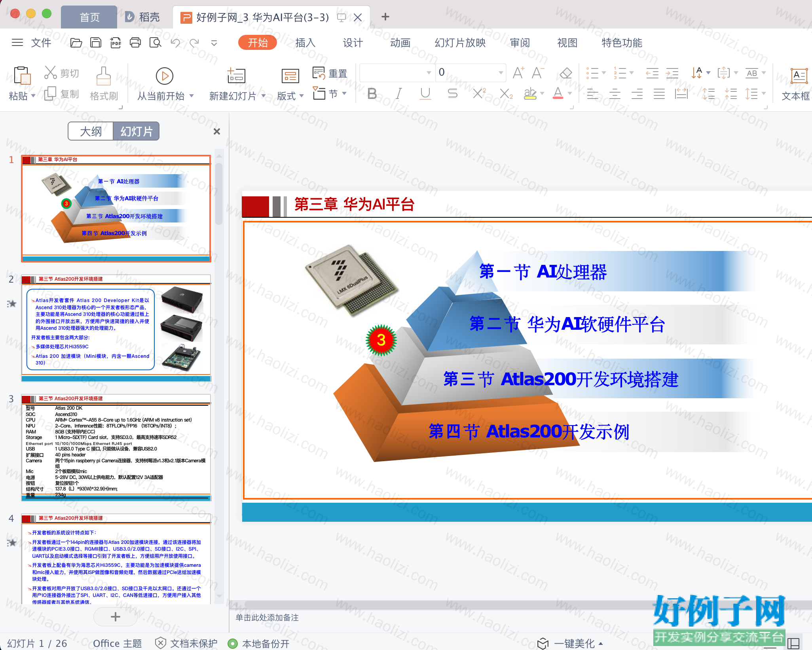This screenshot has height=650, width=812.
Task: Export to PDF icon
Action: click(116, 42)
